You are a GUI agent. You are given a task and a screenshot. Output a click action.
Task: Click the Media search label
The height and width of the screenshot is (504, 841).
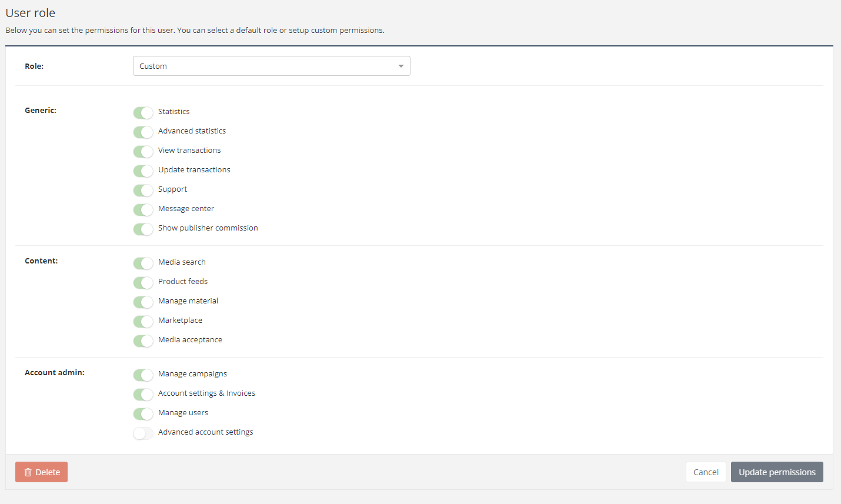(182, 262)
